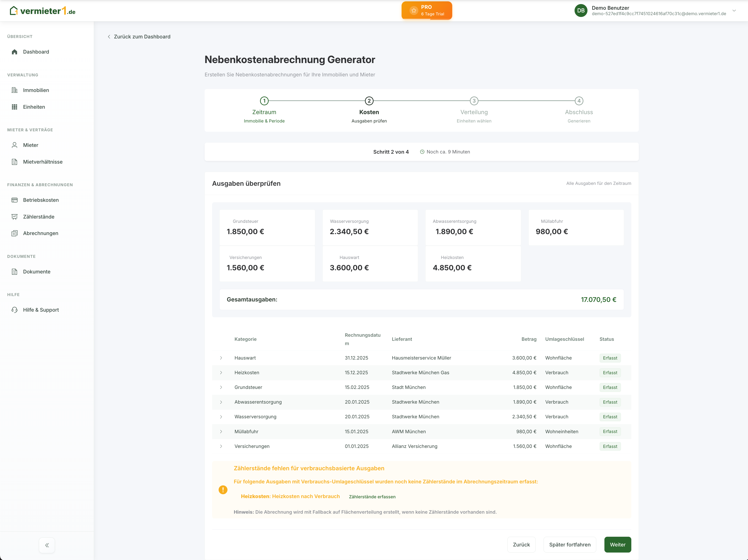Expand the Müllabfuhr expense row
Viewport: 748px width, 560px height.
(x=222, y=431)
